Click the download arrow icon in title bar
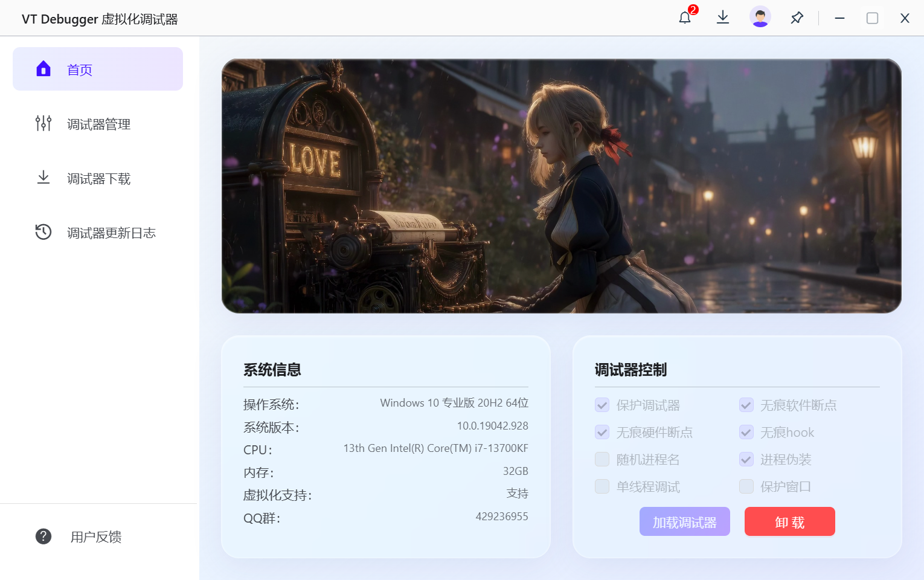Screen dimensions: 924x580 pyautogui.click(x=723, y=18)
